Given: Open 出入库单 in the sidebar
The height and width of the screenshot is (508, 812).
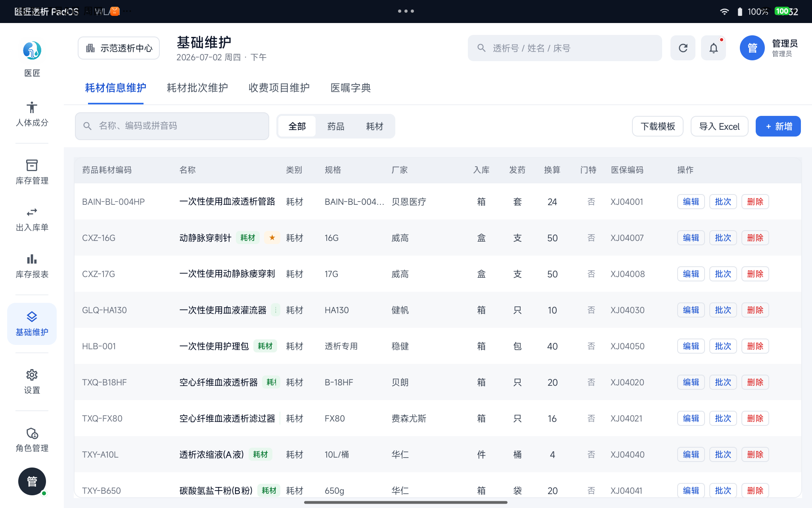Looking at the screenshot, I should (32, 219).
